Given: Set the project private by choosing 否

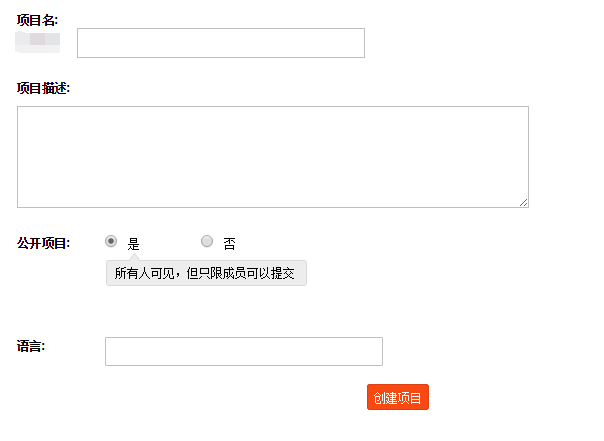Looking at the screenshot, I should pos(207,241).
